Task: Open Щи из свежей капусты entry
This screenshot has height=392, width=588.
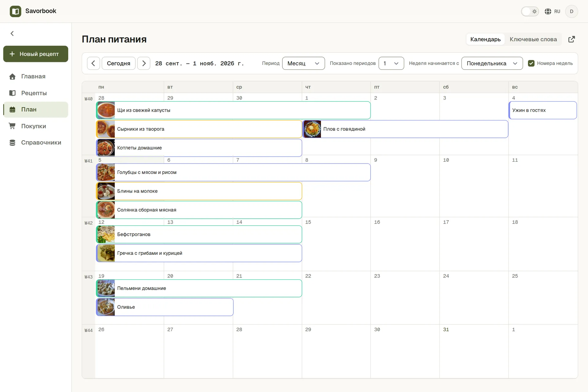Action: [x=233, y=110]
